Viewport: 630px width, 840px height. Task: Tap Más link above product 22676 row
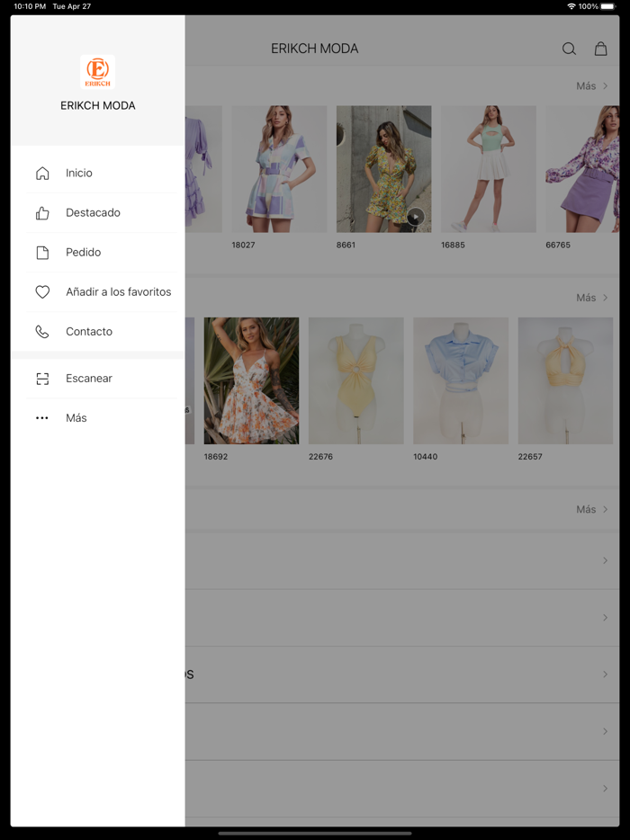(x=592, y=298)
